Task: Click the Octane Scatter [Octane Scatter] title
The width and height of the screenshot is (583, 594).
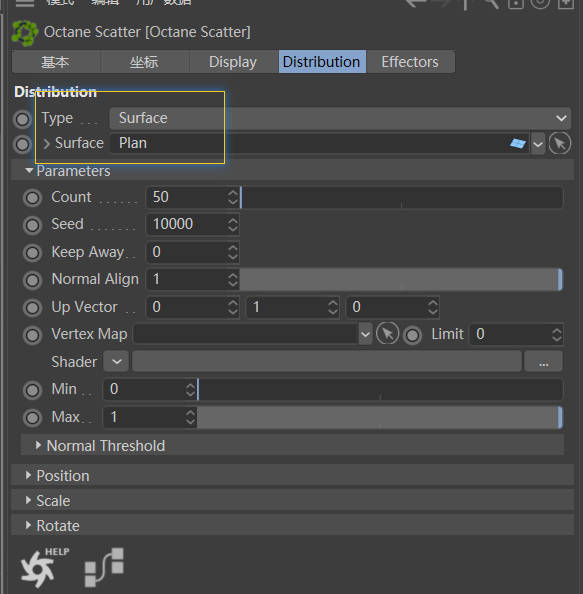Action: click(x=147, y=32)
